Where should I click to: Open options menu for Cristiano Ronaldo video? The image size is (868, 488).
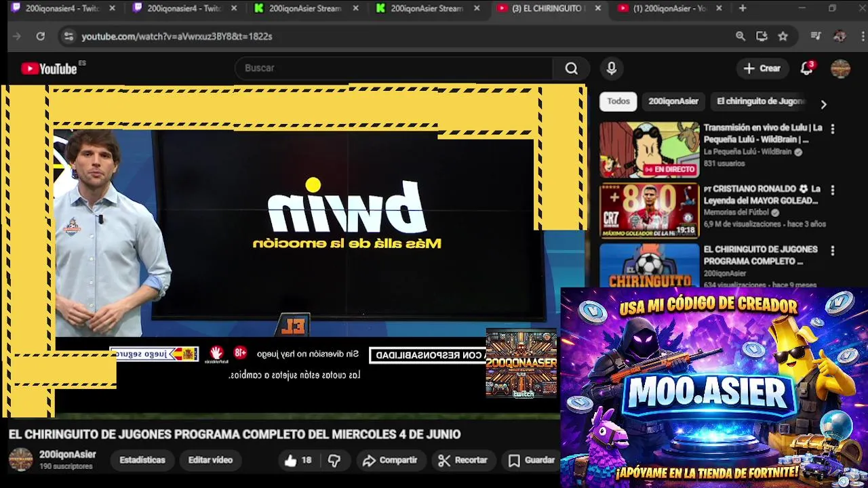tap(832, 190)
